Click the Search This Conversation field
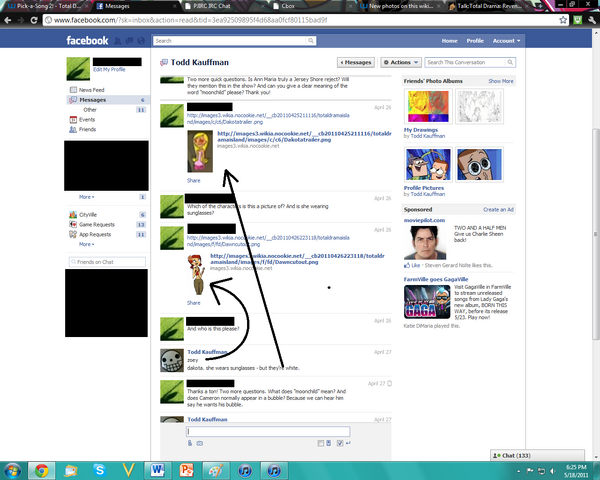 pyautogui.click(x=465, y=62)
